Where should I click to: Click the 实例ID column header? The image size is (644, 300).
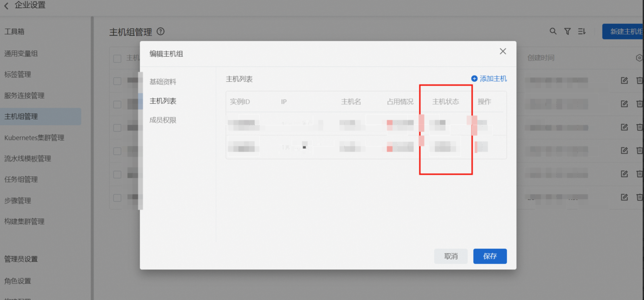[240, 102]
